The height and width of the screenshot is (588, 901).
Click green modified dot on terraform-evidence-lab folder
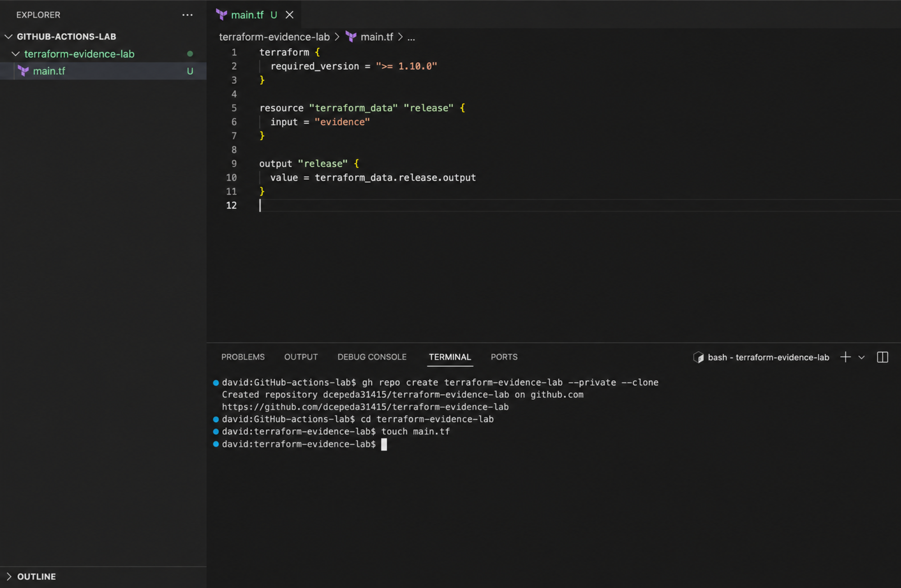coord(190,54)
